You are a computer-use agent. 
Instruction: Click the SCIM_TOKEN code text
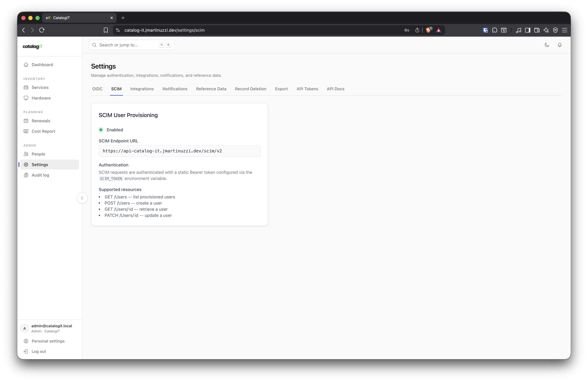tap(111, 179)
